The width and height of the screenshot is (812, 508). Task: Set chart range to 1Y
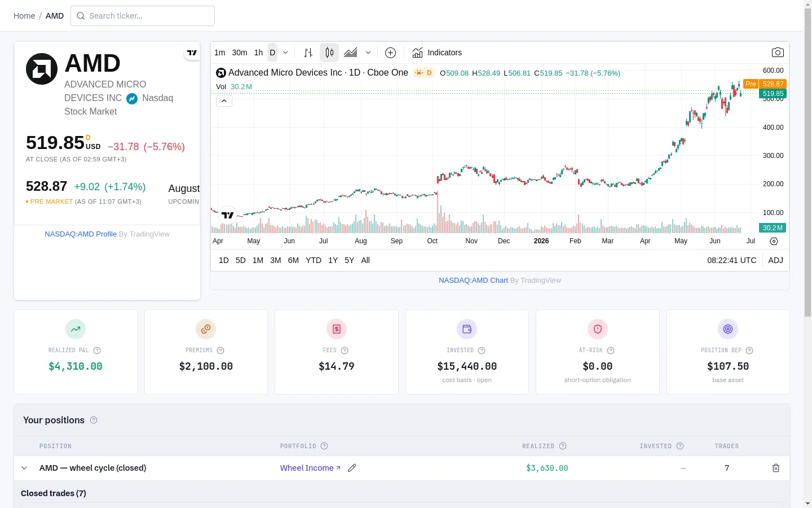tap(333, 260)
